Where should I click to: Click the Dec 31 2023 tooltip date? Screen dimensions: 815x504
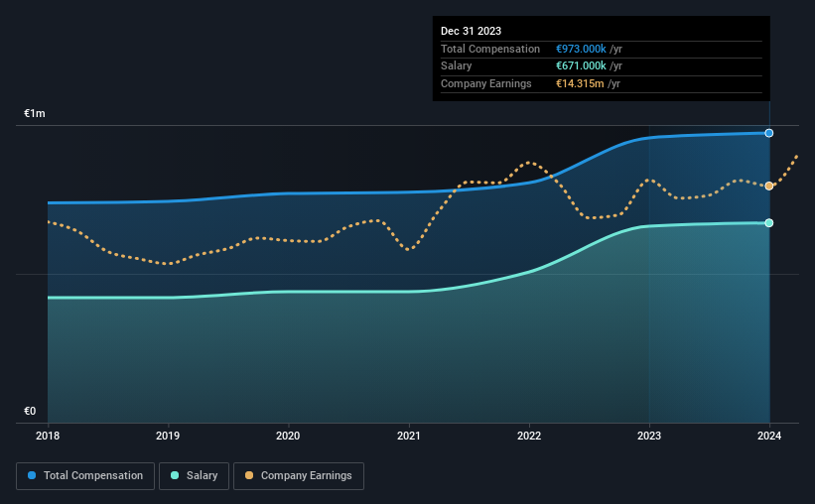[x=471, y=31]
